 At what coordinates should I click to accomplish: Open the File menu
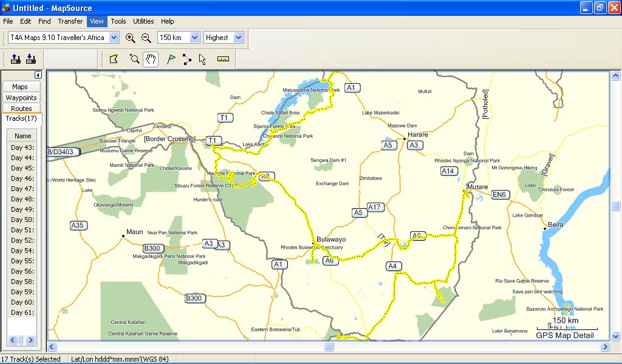(x=8, y=21)
